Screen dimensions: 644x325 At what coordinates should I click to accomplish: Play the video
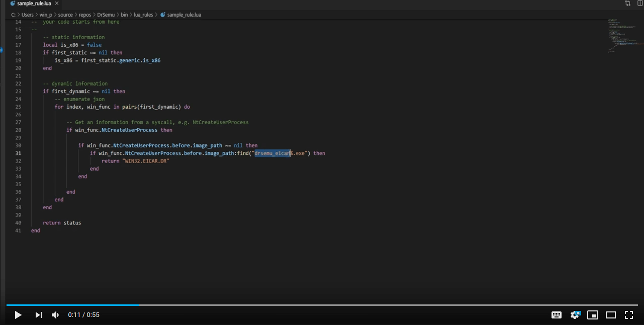(18, 315)
